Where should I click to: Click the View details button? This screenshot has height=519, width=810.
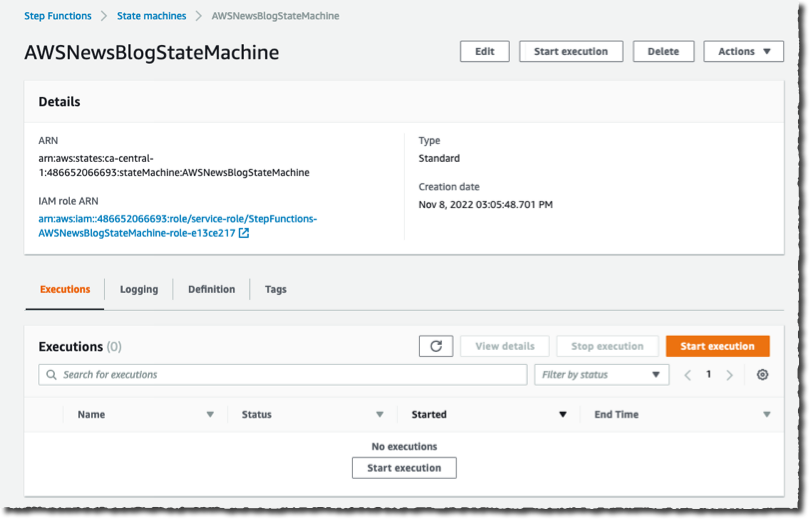click(x=505, y=346)
